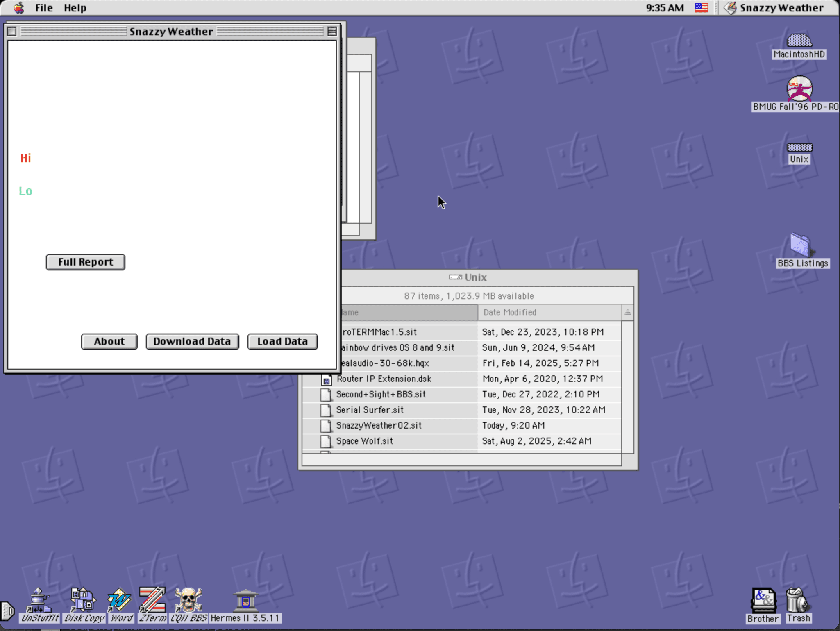Open the File menu
The image size is (840, 631).
[x=44, y=8]
